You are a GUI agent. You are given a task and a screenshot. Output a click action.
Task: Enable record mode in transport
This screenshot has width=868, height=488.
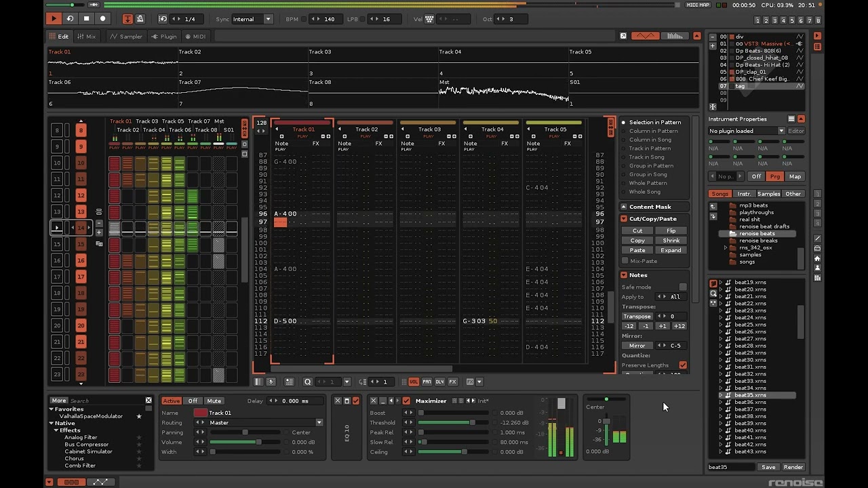pos(102,19)
